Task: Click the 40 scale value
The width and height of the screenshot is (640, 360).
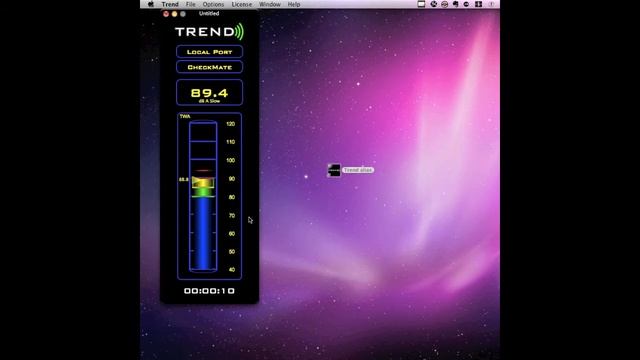Action: click(x=232, y=270)
